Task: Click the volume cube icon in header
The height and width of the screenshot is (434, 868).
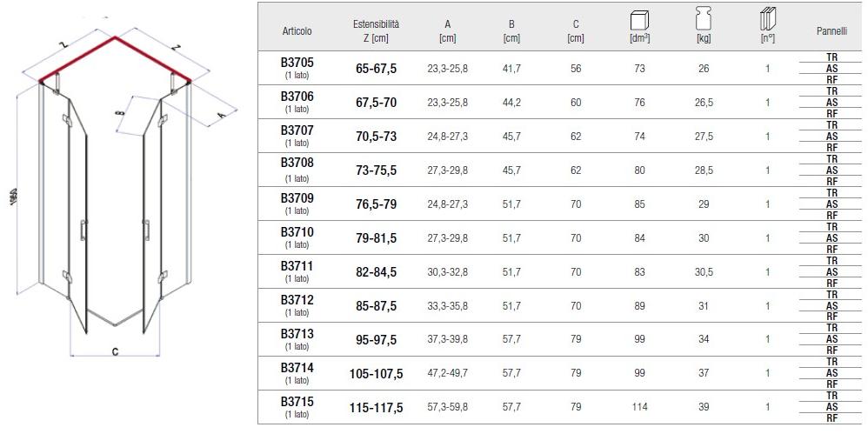Action: [x=640, y=18]
